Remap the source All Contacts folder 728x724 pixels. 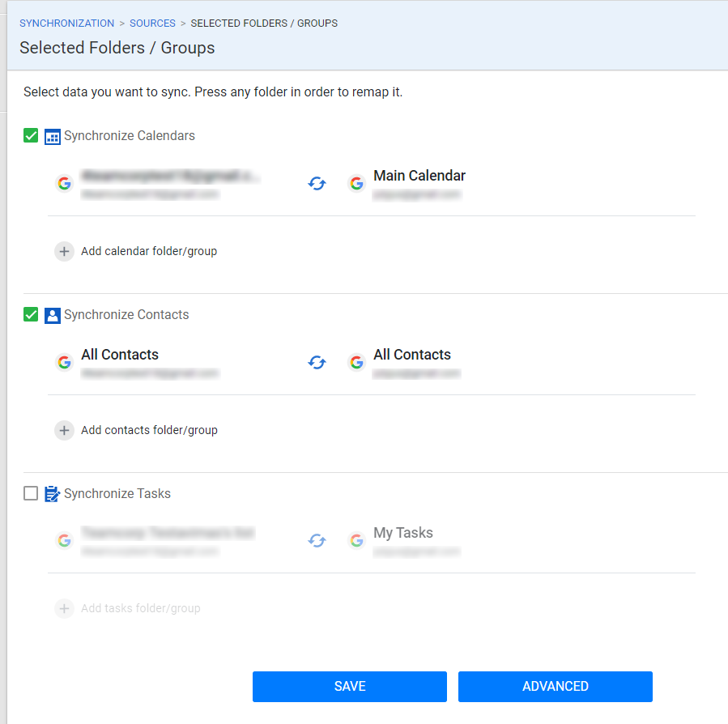tap(120, 355)
